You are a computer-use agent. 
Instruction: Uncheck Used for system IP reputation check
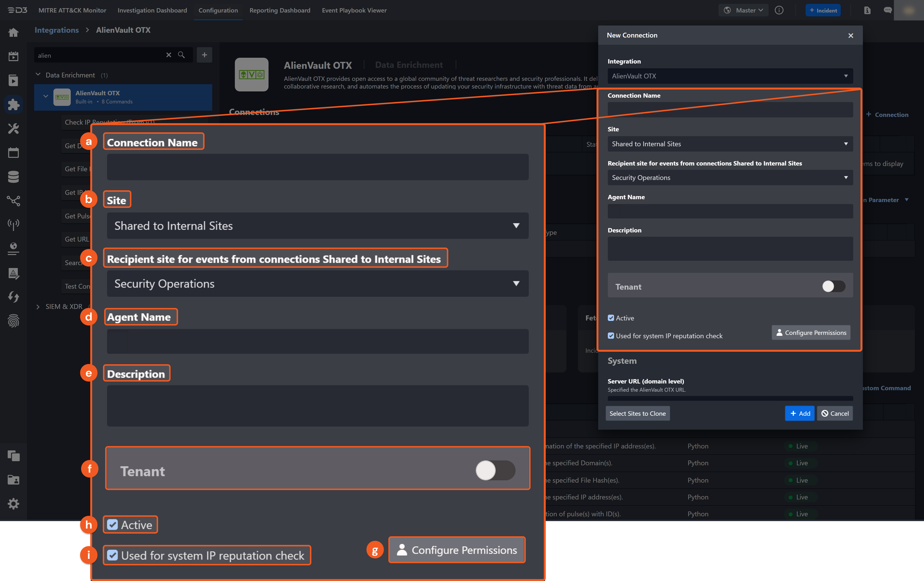611,336
